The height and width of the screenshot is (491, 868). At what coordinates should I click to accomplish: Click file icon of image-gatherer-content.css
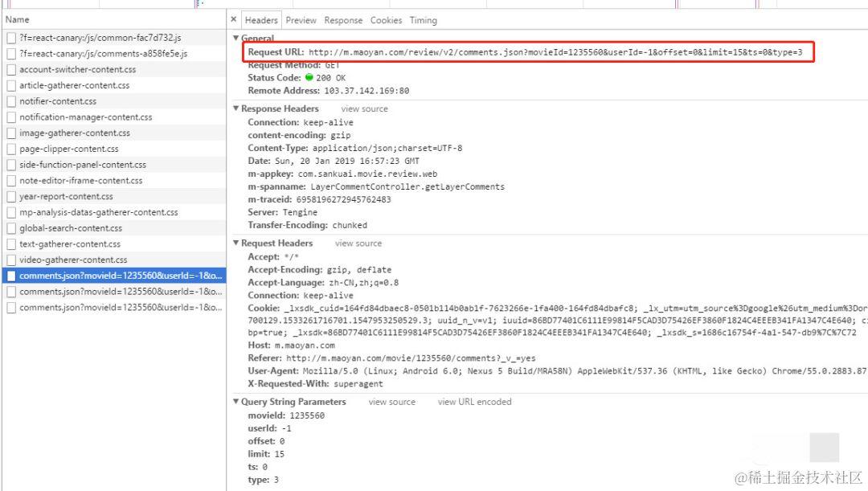pyautogui.click(x=11, y=133)
